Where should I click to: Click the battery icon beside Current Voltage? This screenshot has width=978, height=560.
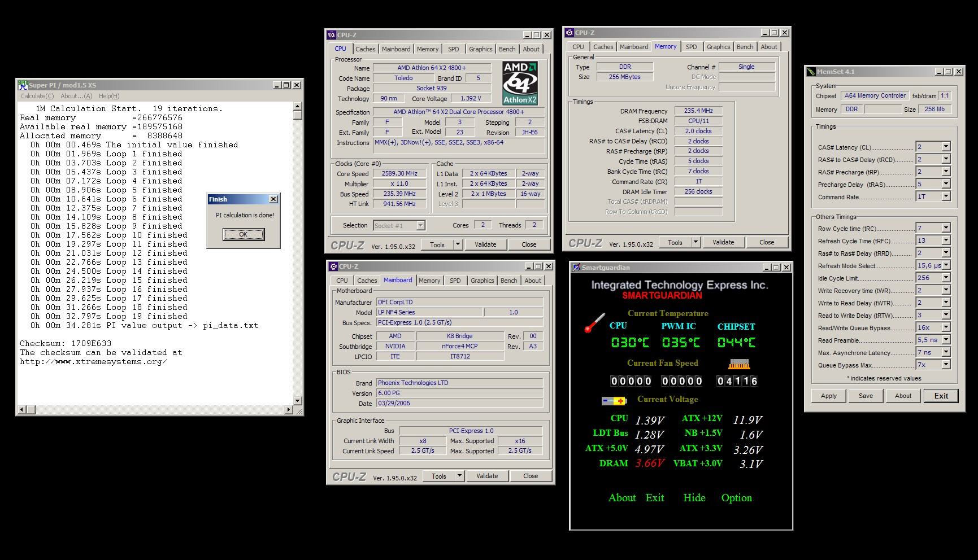[614, 401]
